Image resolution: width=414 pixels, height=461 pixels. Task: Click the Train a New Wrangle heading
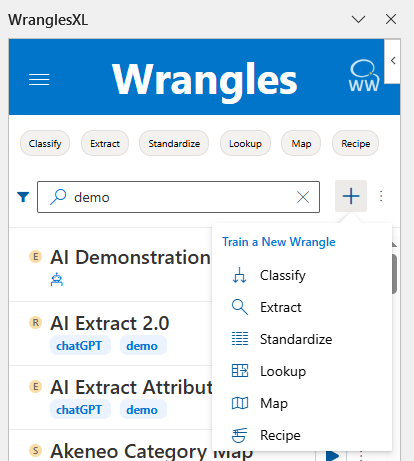point(279,242)
